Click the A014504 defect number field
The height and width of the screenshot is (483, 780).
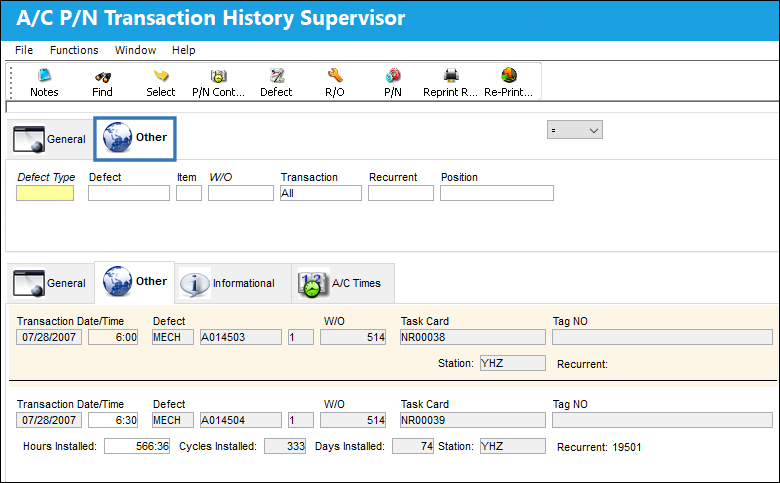pyautogui.click(x=241, y=420)
